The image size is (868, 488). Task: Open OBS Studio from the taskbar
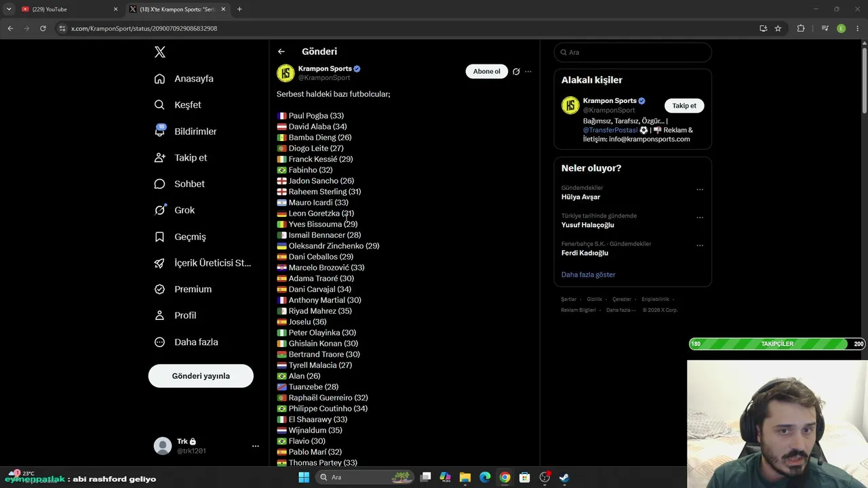click(x=545, y=477)
